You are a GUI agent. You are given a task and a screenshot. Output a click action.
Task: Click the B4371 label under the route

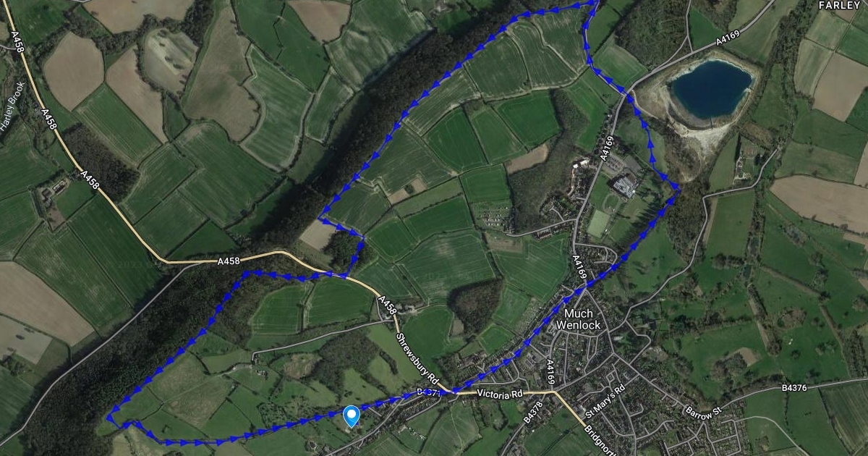(429, 392)
